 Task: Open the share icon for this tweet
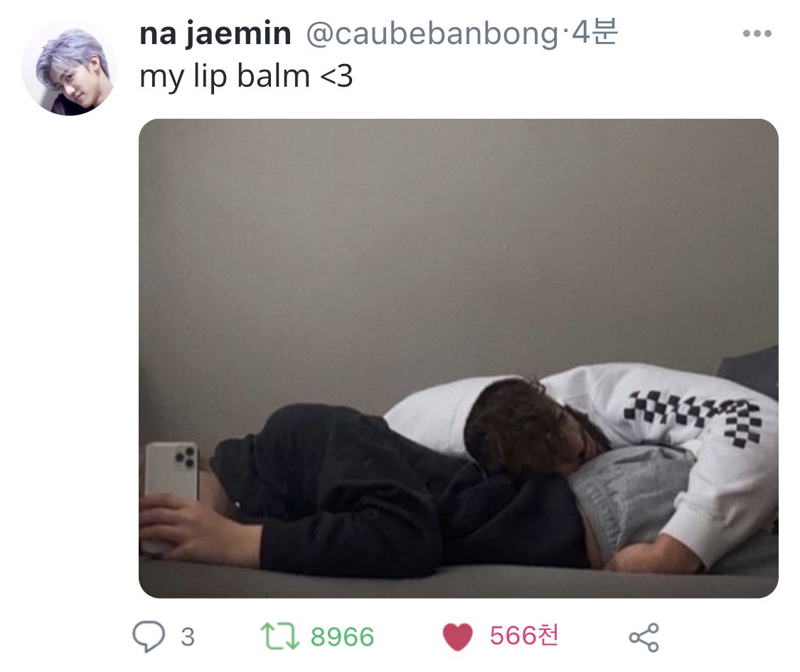pos(644,637)
